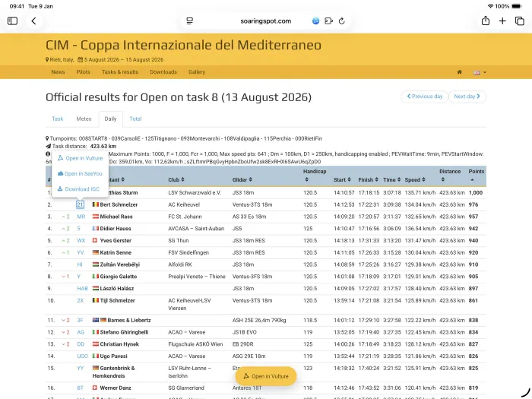This screenshot has width=532, height=399.
Task: Open the Downloads menu item
Action: click(x=163, y=72)
